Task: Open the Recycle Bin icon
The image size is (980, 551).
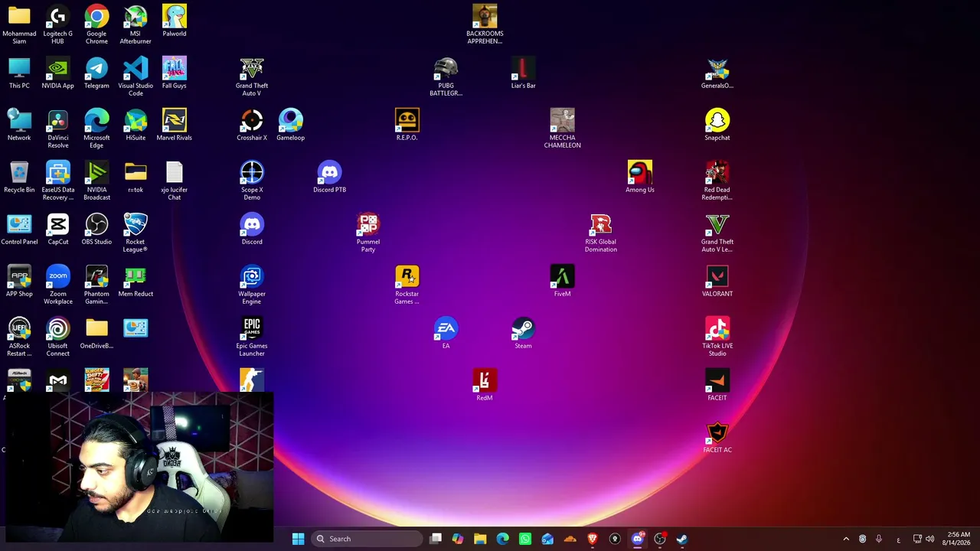Action: point(19,177)
